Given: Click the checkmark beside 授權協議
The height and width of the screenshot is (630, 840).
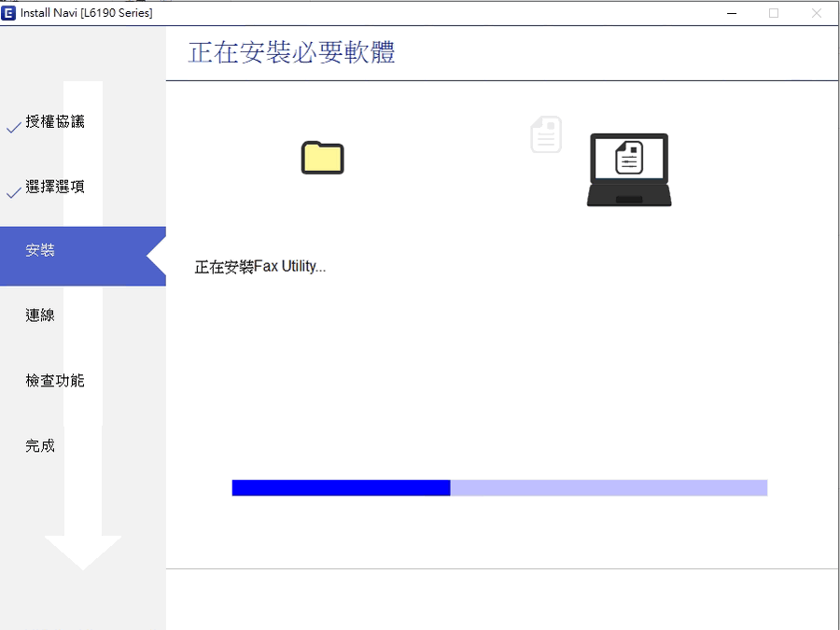Looking at the screenshot, I should (13, 127).
